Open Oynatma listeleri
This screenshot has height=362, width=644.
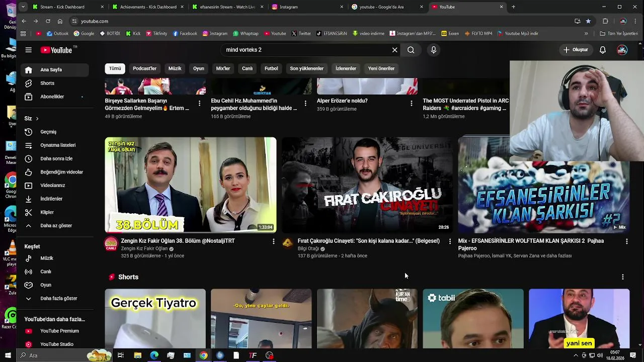pos(55,145)
